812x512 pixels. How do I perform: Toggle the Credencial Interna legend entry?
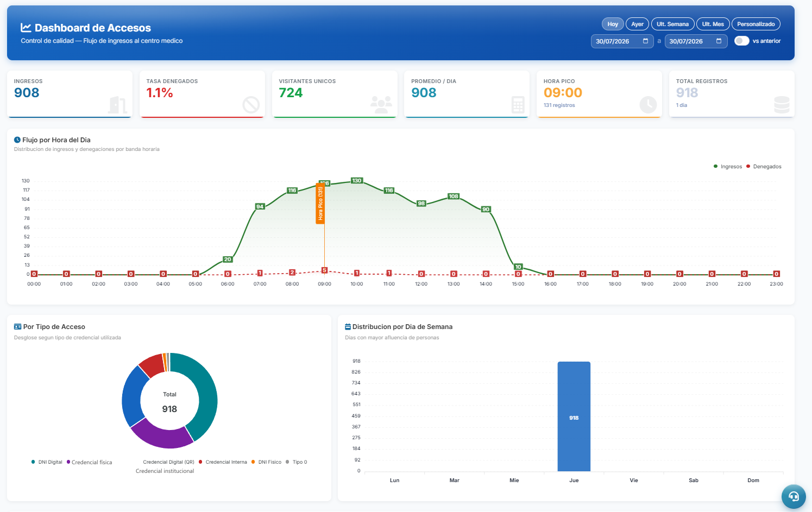[223, 462]
